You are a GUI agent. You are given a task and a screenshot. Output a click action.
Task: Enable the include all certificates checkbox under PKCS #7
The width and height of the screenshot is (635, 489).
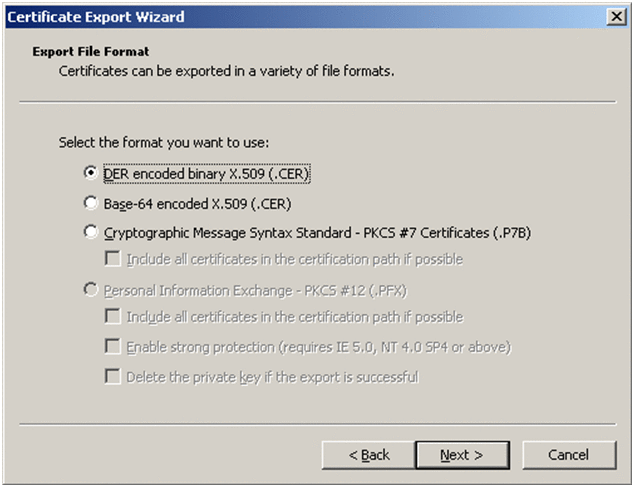(113, 260)
